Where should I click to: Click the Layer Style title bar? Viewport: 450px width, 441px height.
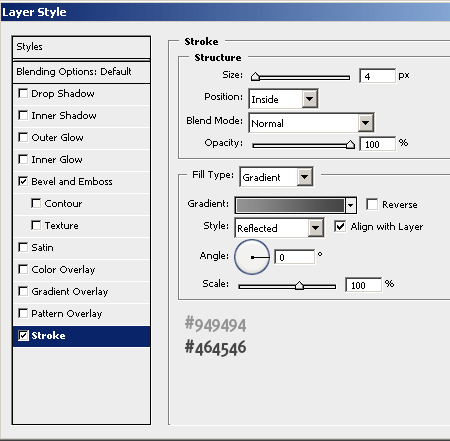point(225,12)
